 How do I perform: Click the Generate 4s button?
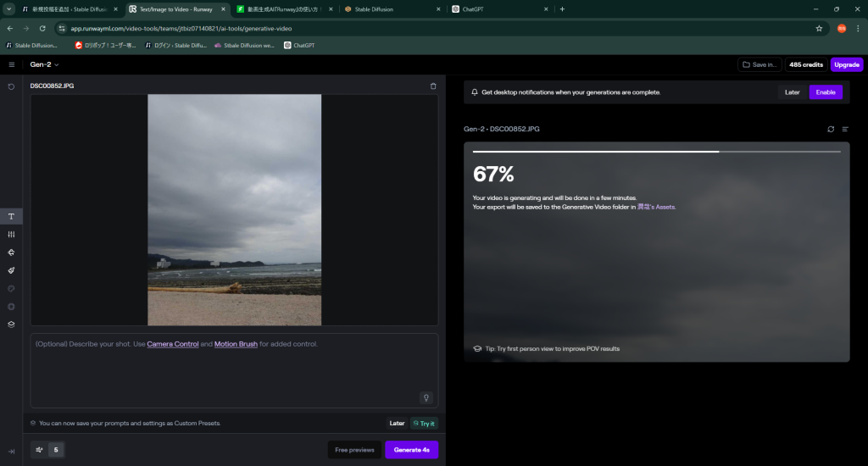tap(411, 450)
